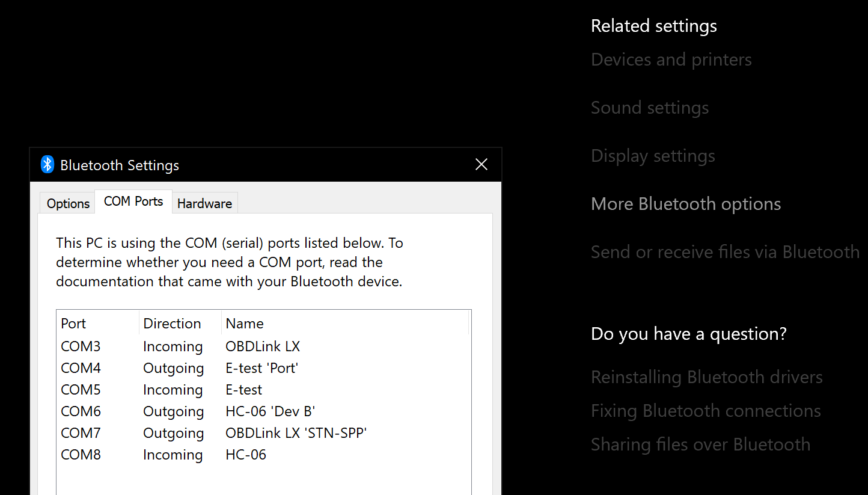Image resolution: width=868 pixels, height=495 pixels.
Task: Open Devices and printers link
Action: point(671,60)
